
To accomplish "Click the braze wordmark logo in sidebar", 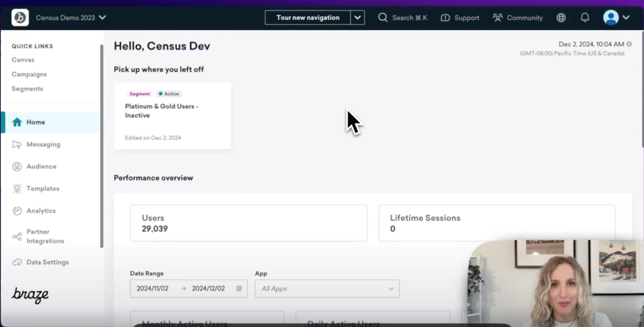I will tap(30, 295).
